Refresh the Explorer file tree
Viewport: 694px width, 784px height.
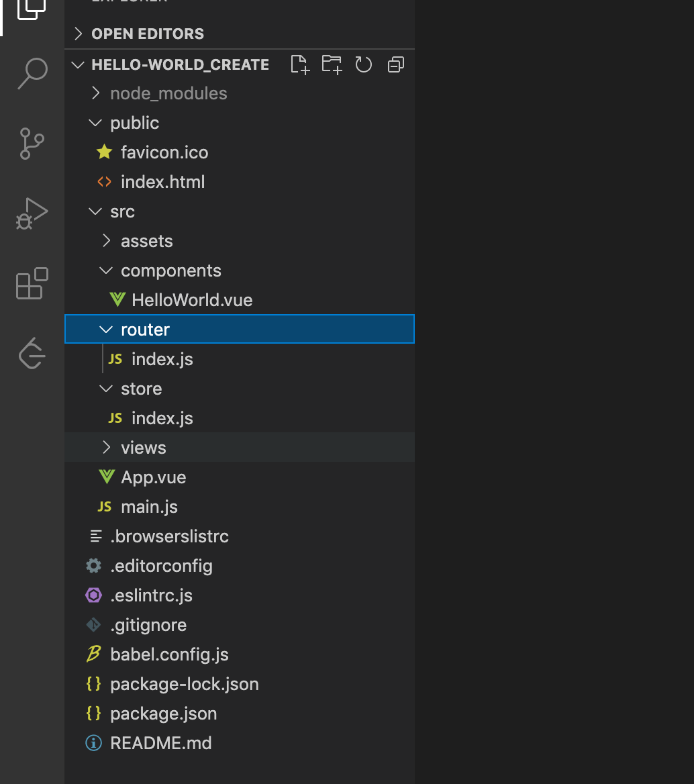point(364,64)
